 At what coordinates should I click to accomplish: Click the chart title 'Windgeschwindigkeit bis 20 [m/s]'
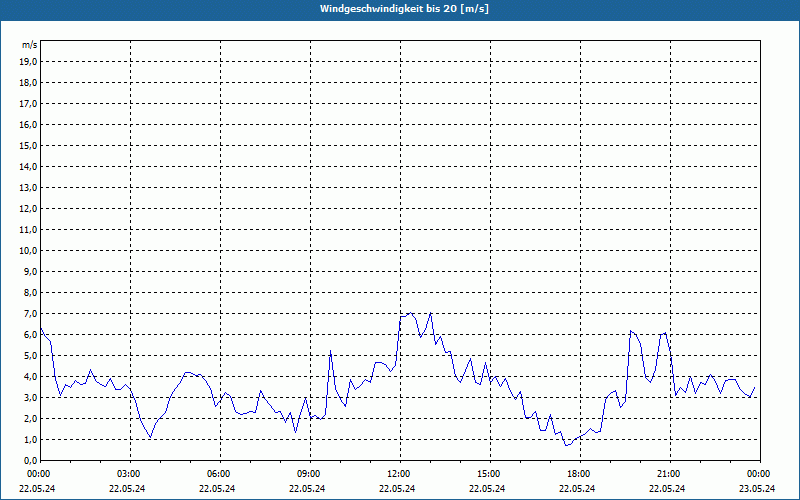coord(404,9)
